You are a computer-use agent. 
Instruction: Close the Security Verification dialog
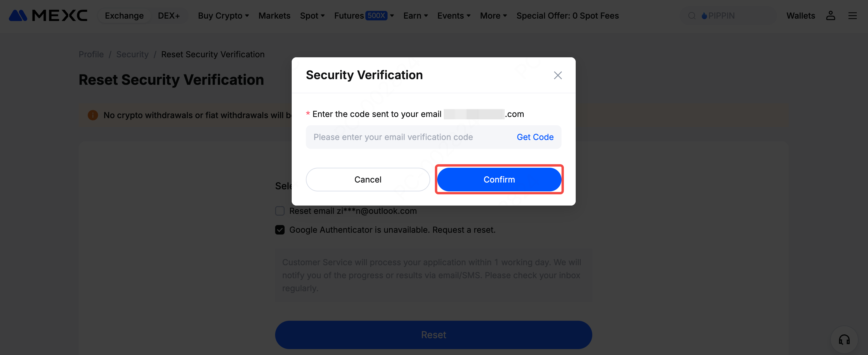pos(558,75)
